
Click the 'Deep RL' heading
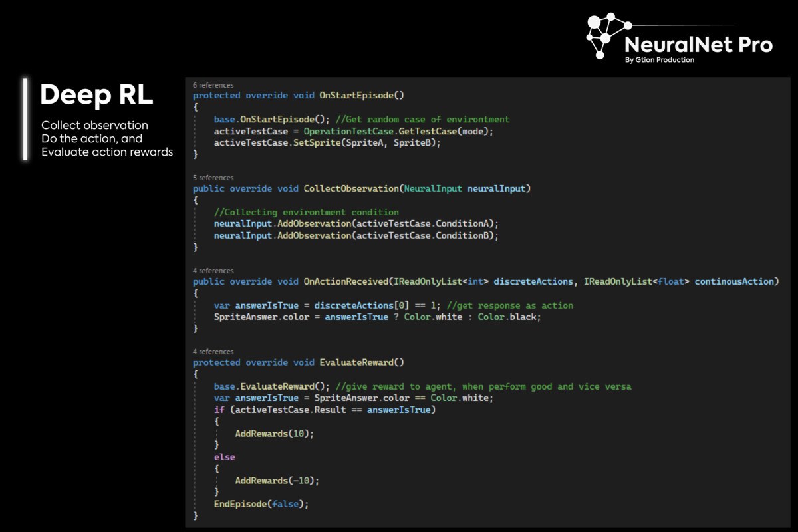pos(96,95)
